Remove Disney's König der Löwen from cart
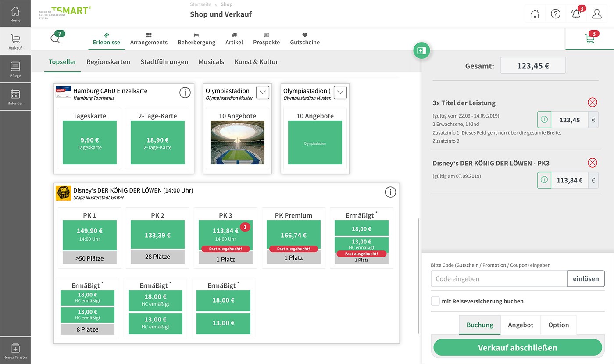The height and width of the screenshot is (364, 614). tap(592, 163)
